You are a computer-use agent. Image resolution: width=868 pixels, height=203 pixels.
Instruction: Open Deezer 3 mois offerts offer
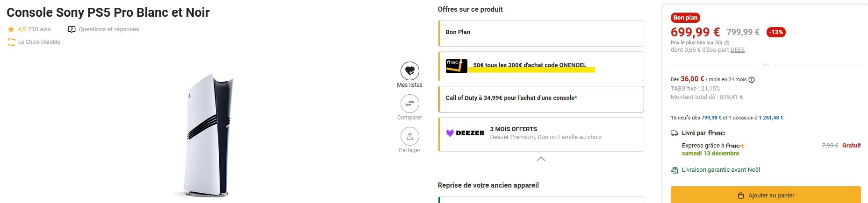541,134
